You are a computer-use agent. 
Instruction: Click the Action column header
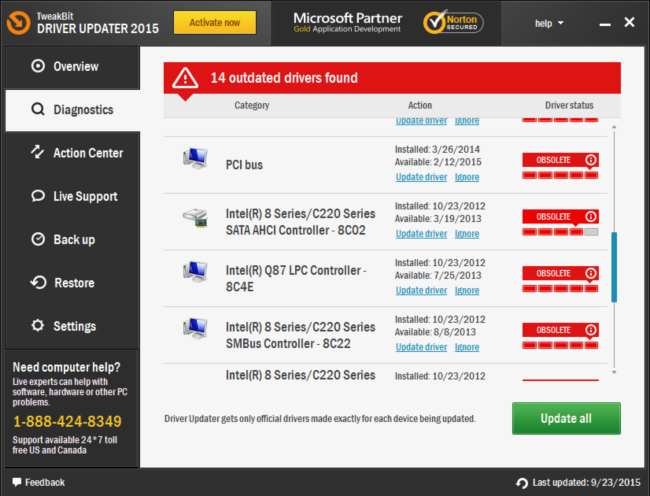pyautogui.click(x=420, y=105)
